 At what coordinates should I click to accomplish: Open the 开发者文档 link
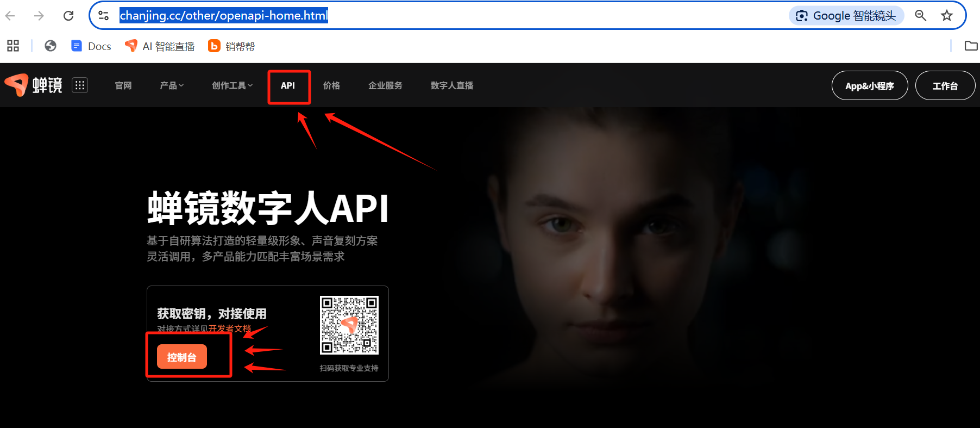pos(230,328)
